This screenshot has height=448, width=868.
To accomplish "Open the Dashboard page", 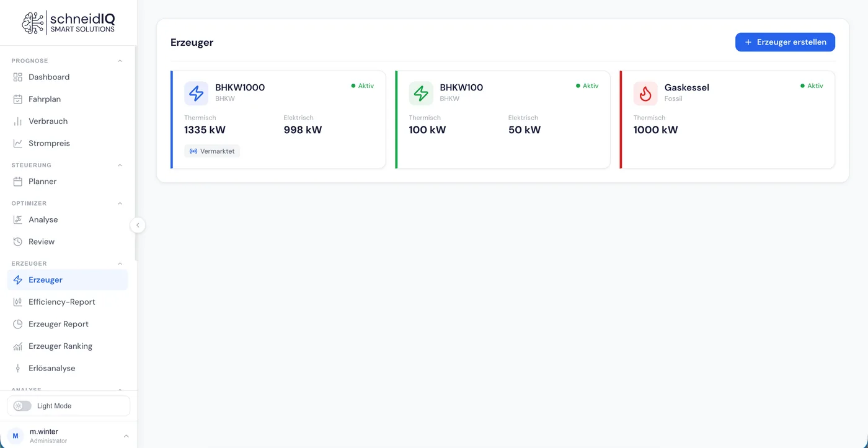I will click(x=68, y=77).
